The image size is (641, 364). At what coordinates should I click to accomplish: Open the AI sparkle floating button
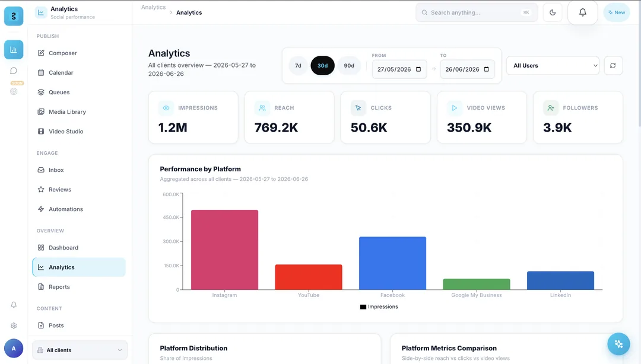(x=618, y=344)
